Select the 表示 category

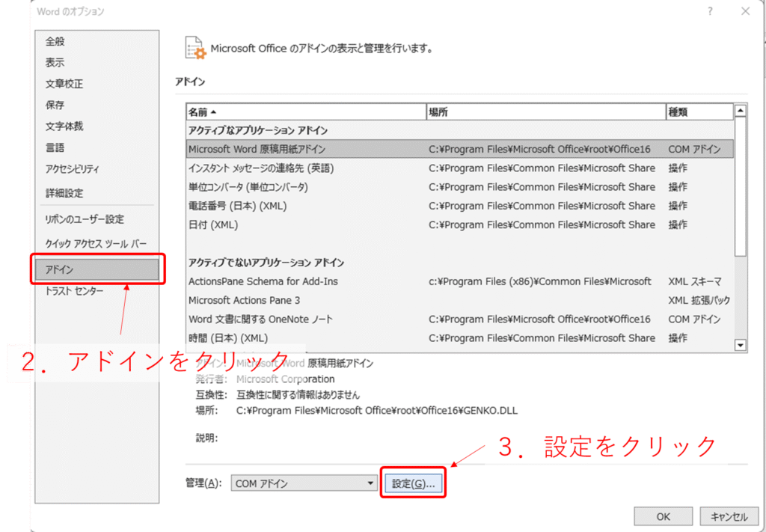coord(55,63)
